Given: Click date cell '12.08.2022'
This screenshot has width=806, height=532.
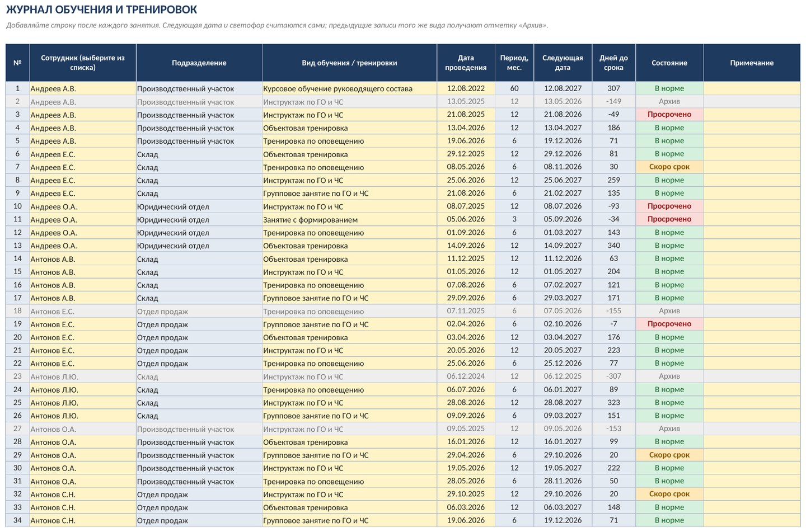Looking at the screenshot, I should point(466,88).
